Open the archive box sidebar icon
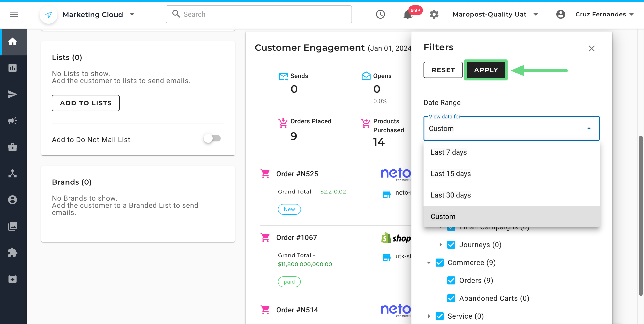The height and width of the screenshot is (324, 644). [13, 279]
